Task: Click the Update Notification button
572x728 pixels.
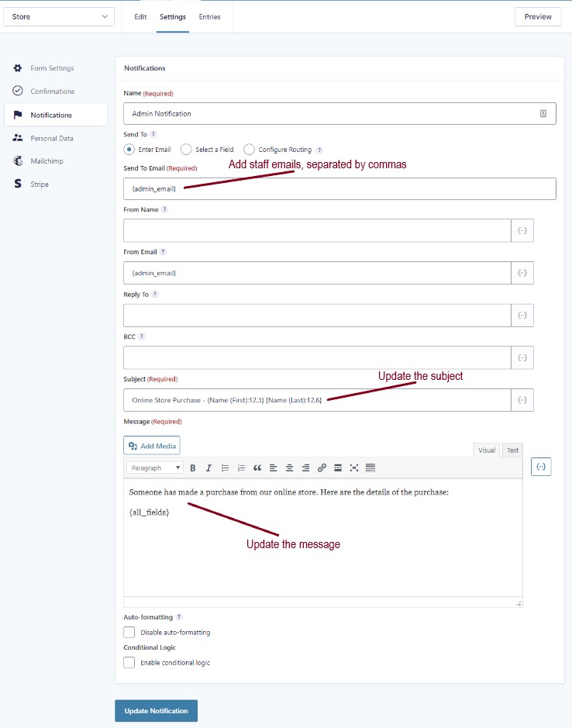Action: (x=156, y=711)
